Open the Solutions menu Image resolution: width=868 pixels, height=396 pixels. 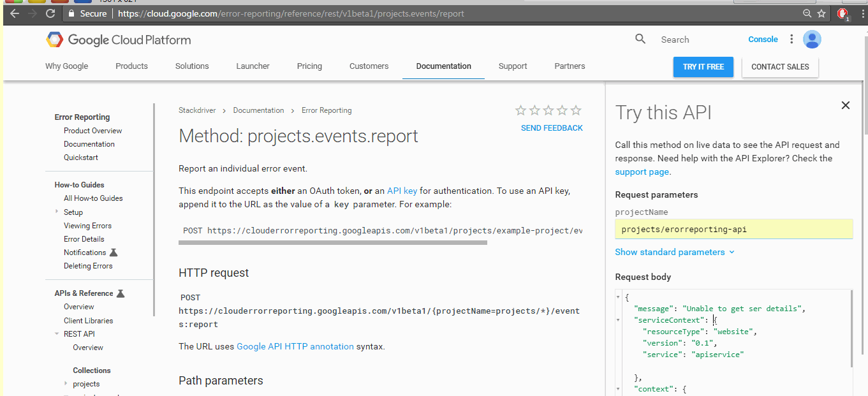[192, 66]
